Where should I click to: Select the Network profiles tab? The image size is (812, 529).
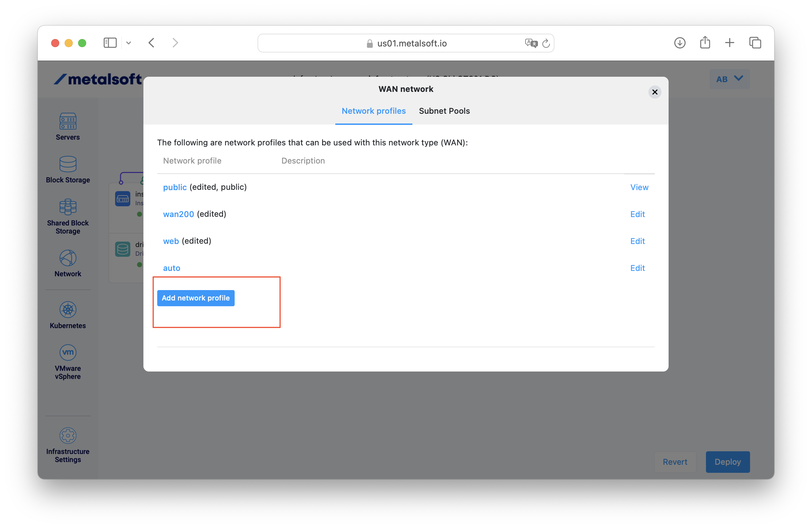374,111
